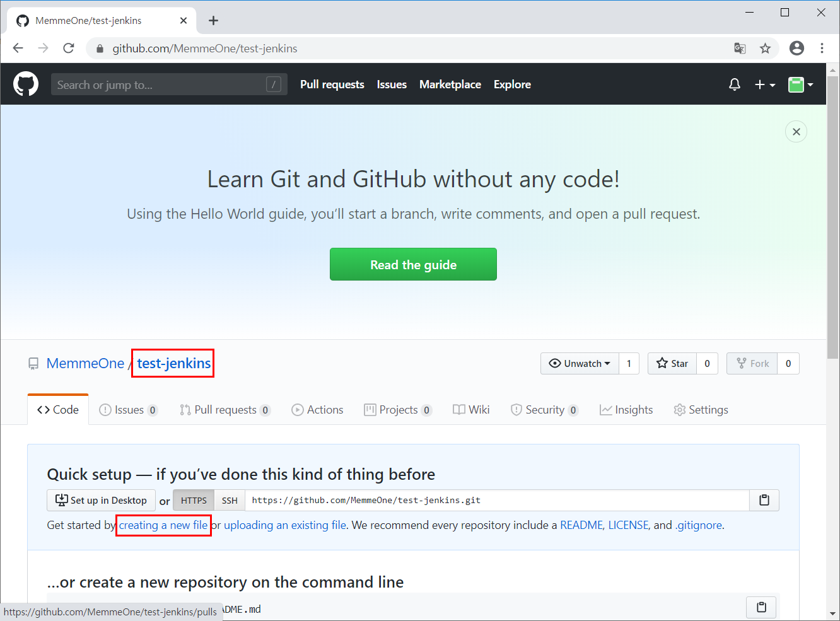Copy the repository URL to clipboard
840x621 pixels.
[x=764, y=500]
